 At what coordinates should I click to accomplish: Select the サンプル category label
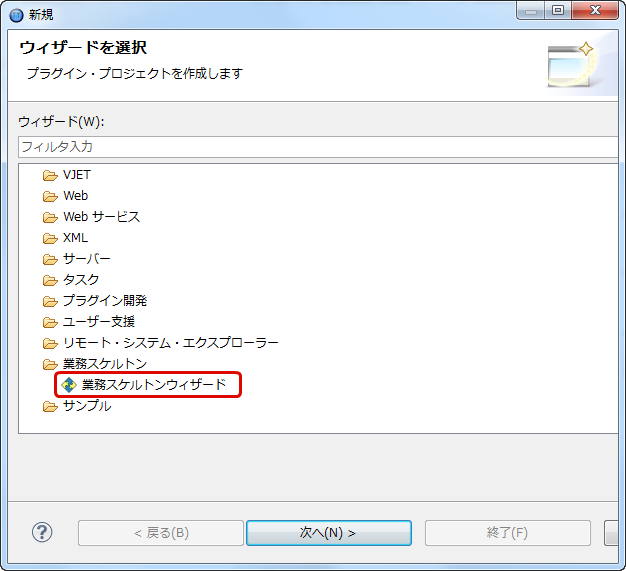pyautogui.click(x=87, y=406)
